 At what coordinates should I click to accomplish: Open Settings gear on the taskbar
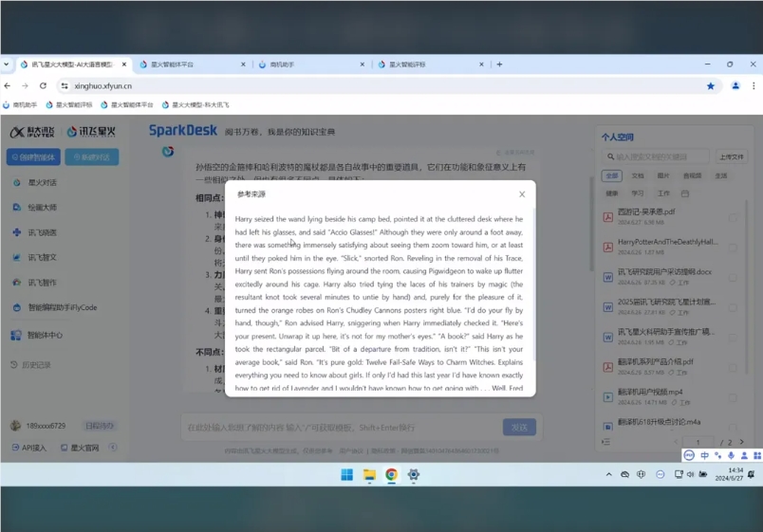414,474
